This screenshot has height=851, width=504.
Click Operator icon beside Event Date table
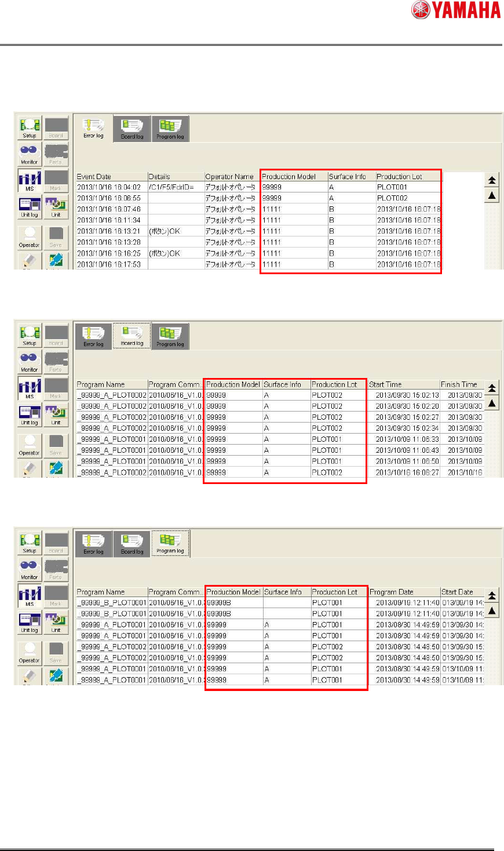click(x=30, y=237)
